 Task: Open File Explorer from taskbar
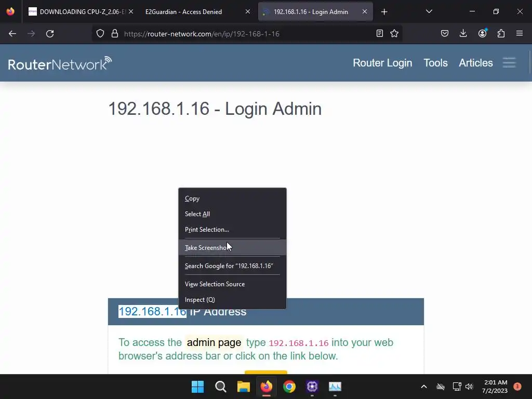tap(243, 387)
